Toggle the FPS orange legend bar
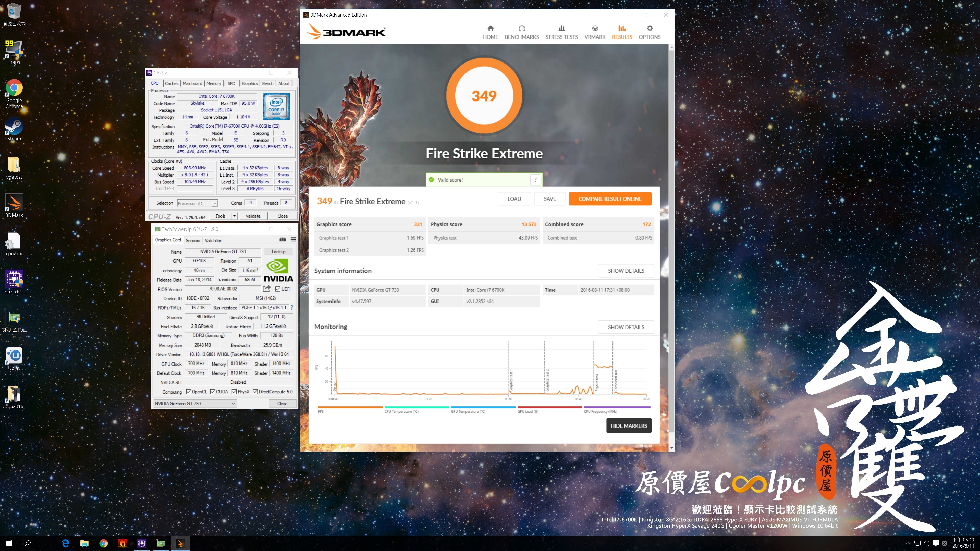The height and width of the screenshot is (551, 980). pyautogui.click(x=350, y=407)
